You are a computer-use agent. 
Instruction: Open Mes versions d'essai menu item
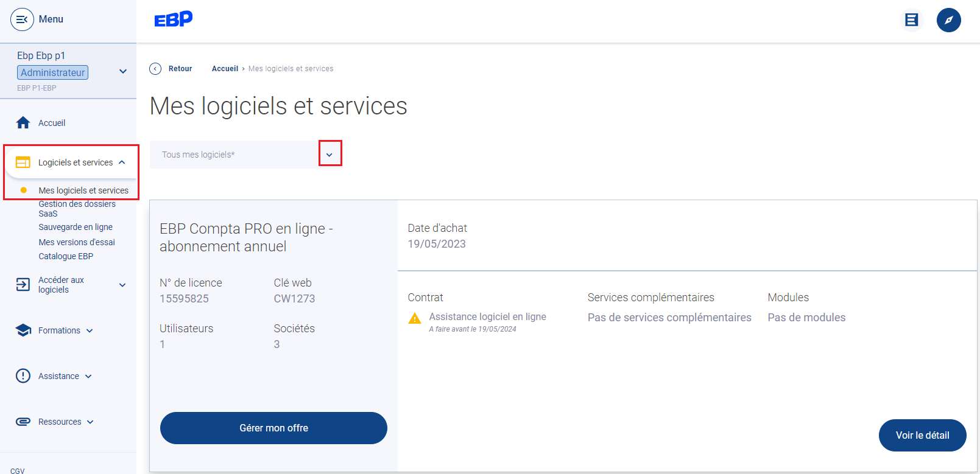point(77,242)
